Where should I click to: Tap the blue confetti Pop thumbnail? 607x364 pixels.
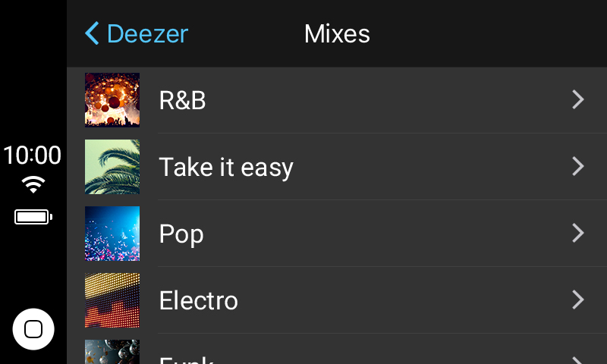[x=112, y=234]
